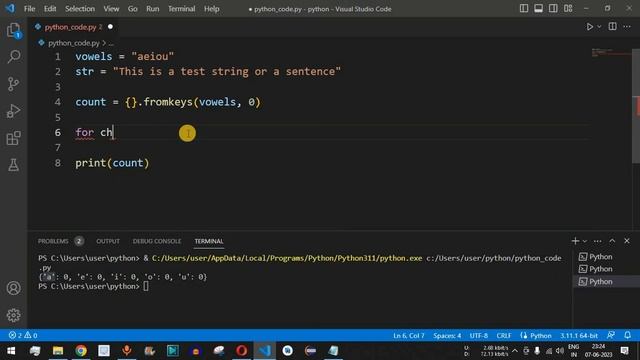640x360 pixels.
Task: Open the errors and warnings status item
Action: click(x=23, y=335)
